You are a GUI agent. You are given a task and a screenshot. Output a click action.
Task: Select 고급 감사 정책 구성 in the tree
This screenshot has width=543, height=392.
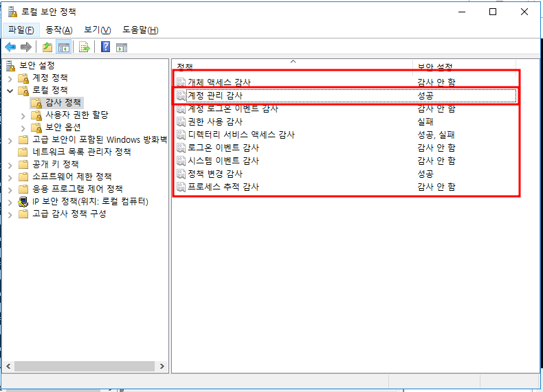[69, 214]
